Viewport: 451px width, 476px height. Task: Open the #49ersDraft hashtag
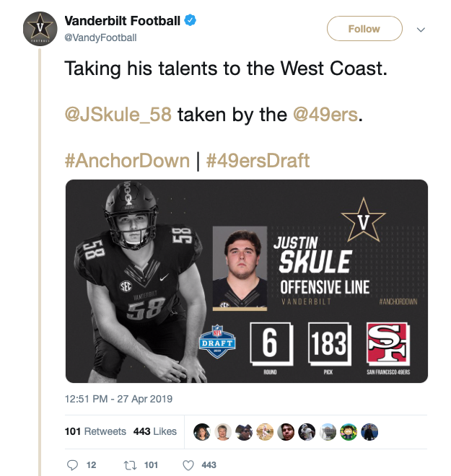[258, 159]
